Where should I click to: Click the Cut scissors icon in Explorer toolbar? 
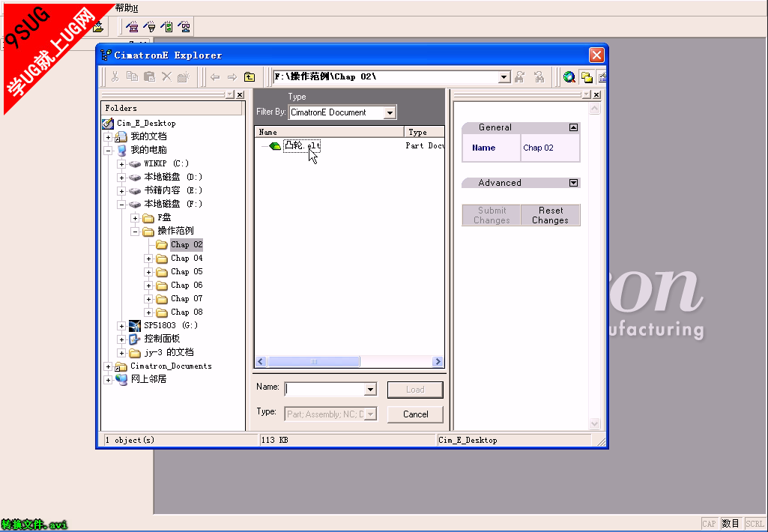115,76
